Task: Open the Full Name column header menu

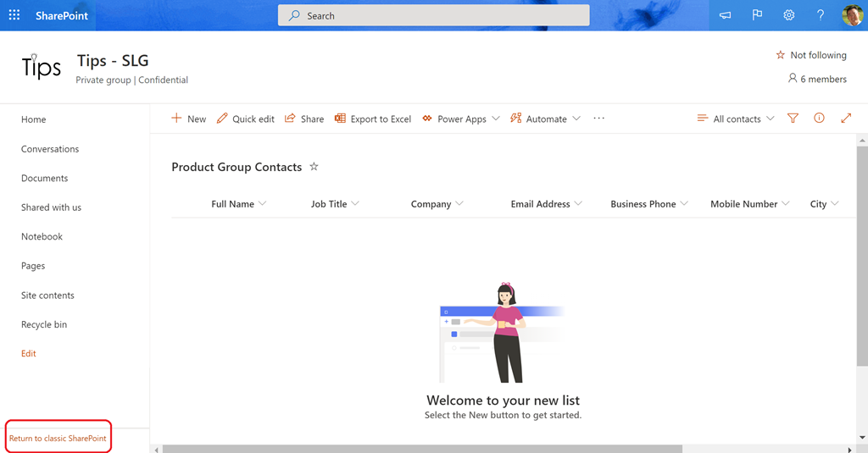Action: point(238,204)
